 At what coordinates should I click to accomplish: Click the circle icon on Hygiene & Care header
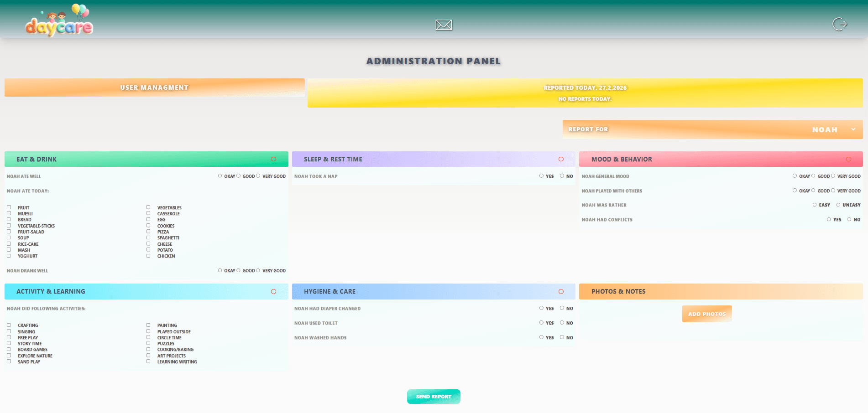[561, 291]
